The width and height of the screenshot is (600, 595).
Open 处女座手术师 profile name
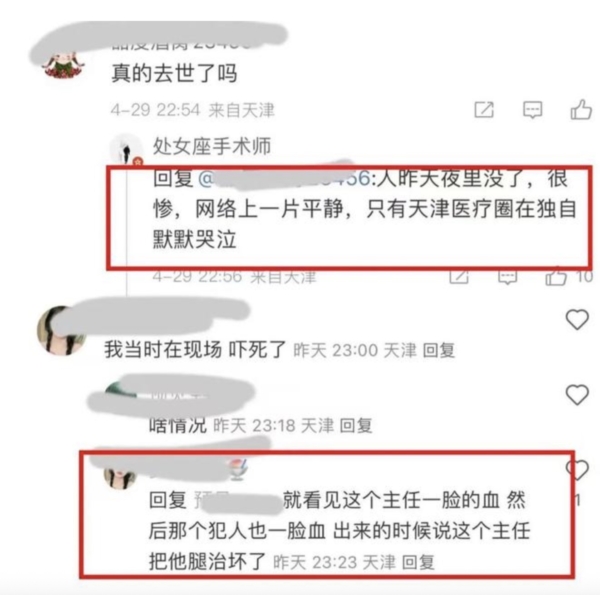[212, 146]
